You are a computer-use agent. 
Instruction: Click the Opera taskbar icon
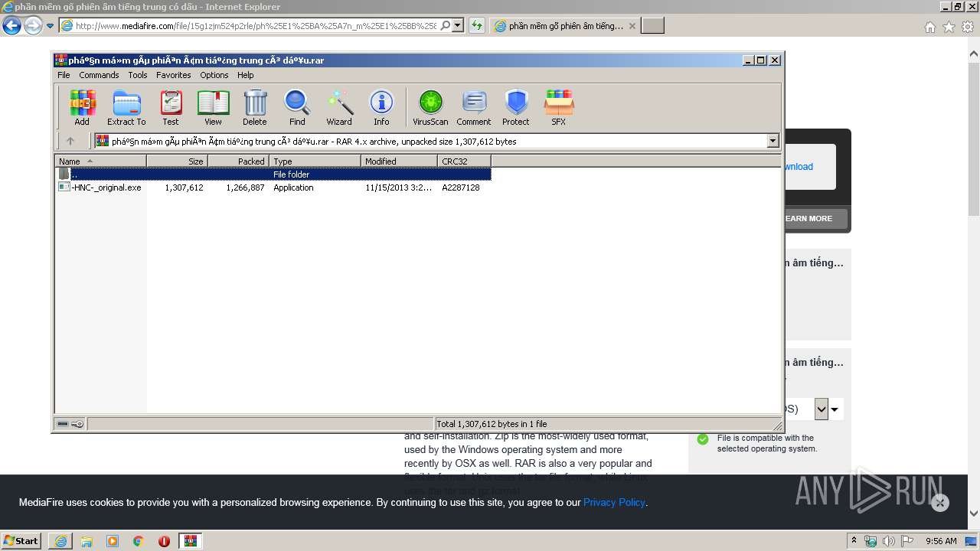pos(164,541)
